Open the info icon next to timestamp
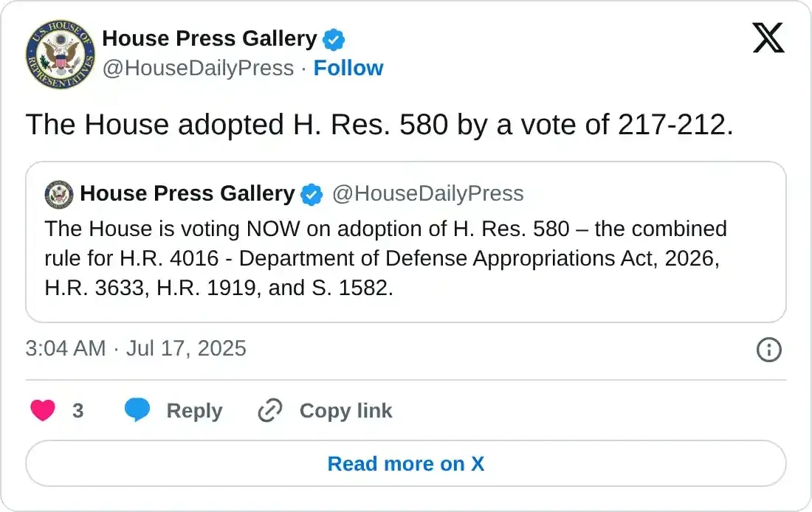 point(769,349)
